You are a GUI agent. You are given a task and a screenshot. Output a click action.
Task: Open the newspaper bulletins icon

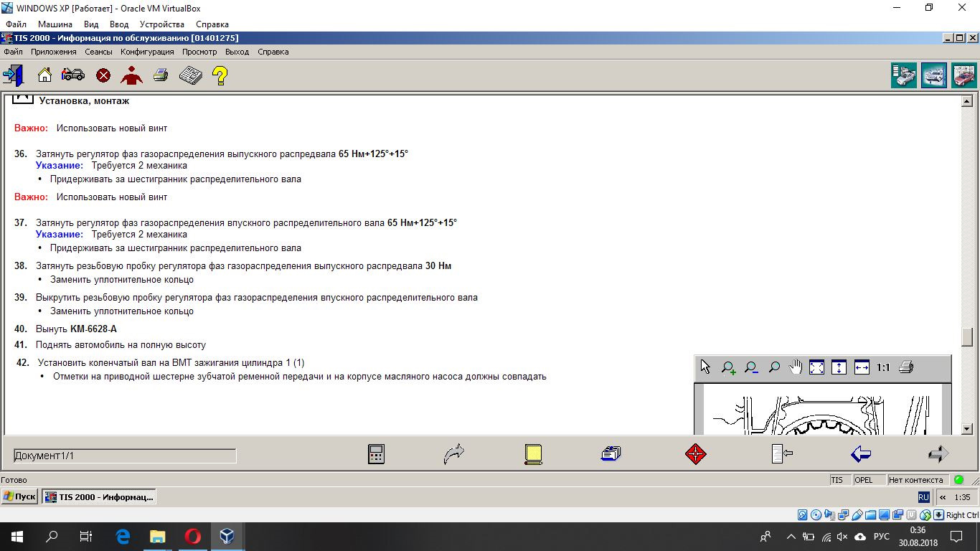pyautogui.click(x=190, y=75)
